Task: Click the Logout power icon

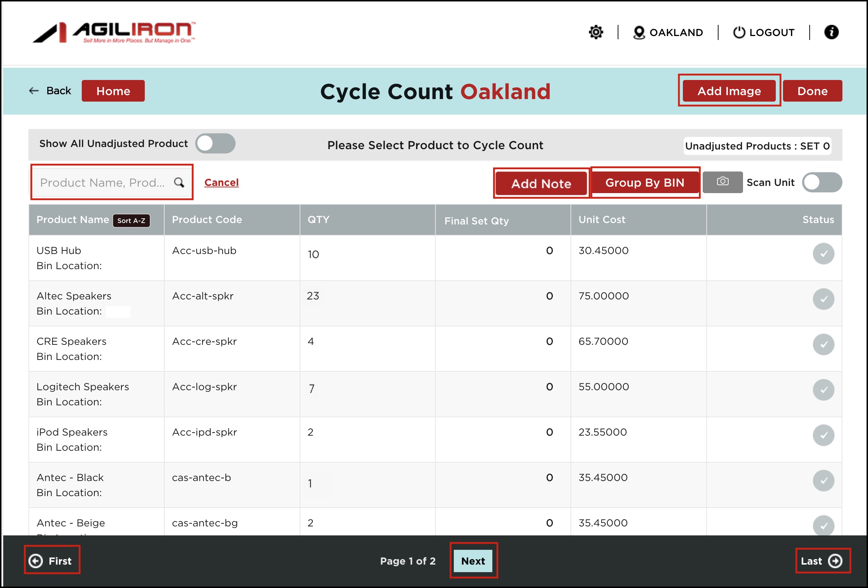Action: coord(739,32)
